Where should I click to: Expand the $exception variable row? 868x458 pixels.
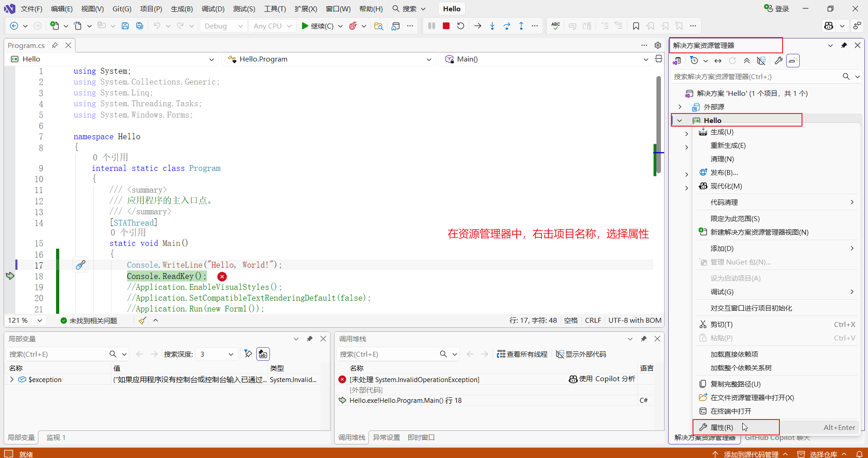click(12, 379)
